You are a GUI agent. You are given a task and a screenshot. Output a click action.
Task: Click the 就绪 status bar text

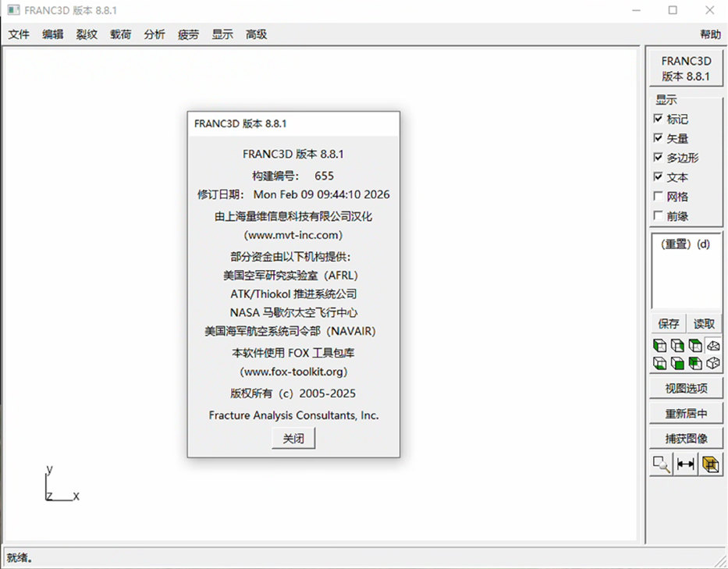click(20, 557)
